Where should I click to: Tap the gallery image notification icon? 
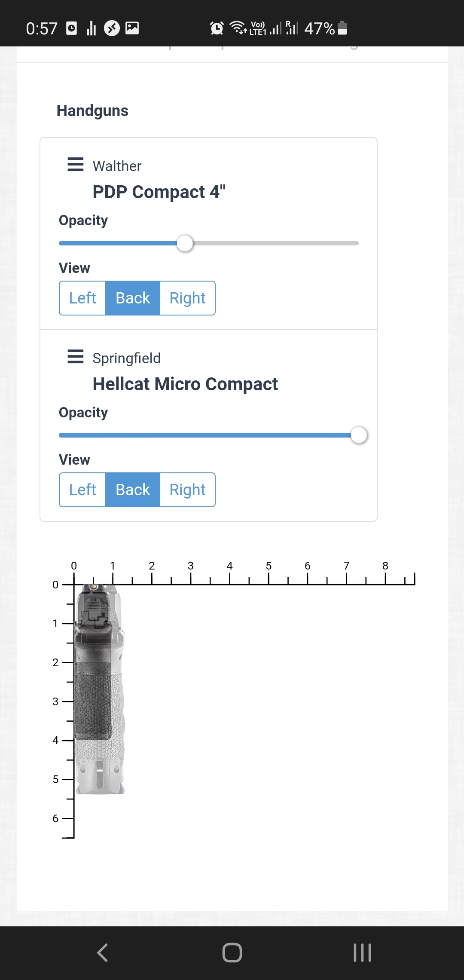point(132,28)
